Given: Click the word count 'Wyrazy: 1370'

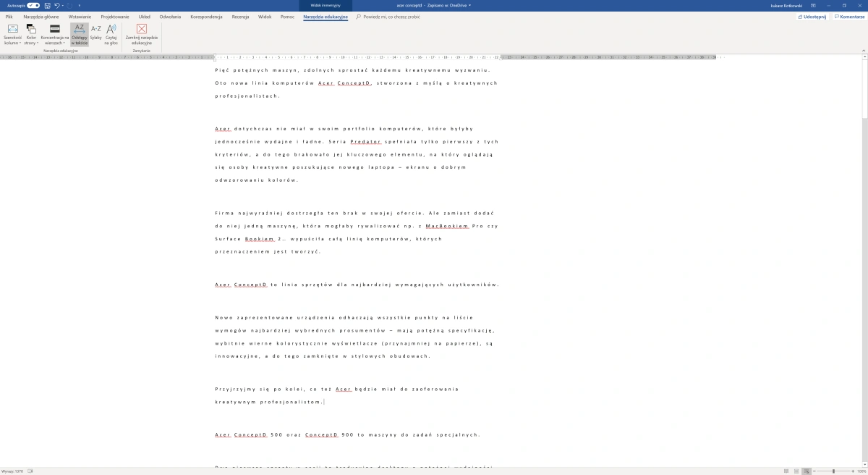Looking at the screenshot, I should 12,471.
